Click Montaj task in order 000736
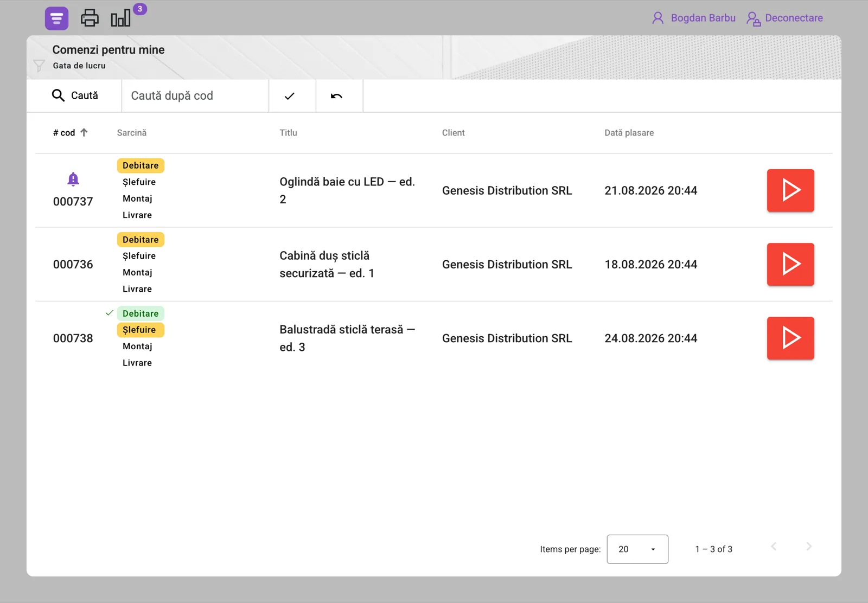This screenshot has width=868, height=603. (137, 272)
